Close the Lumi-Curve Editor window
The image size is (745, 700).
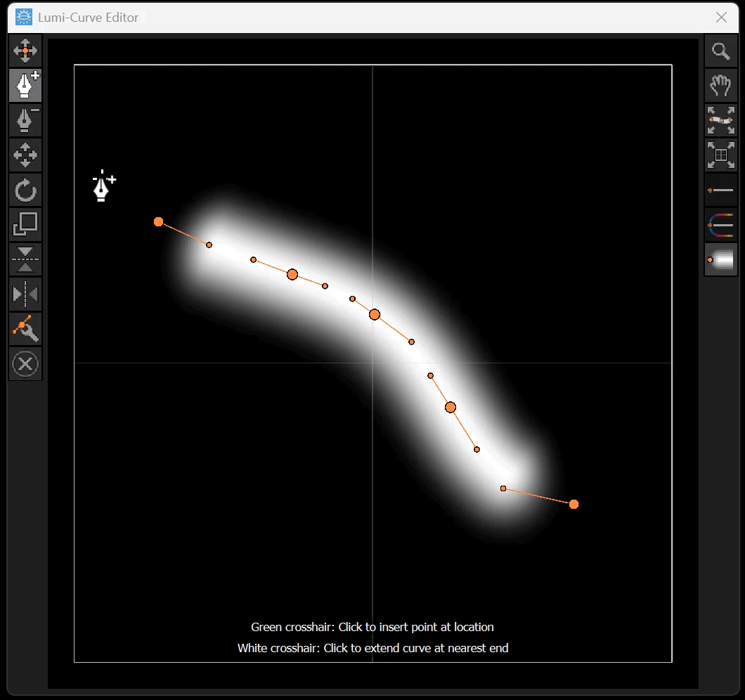click(721, 18)
